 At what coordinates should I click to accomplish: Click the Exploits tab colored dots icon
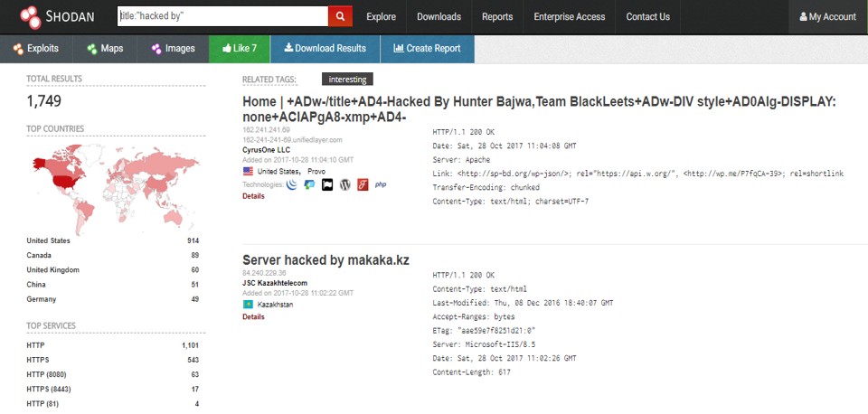click(x=18, y=49)
